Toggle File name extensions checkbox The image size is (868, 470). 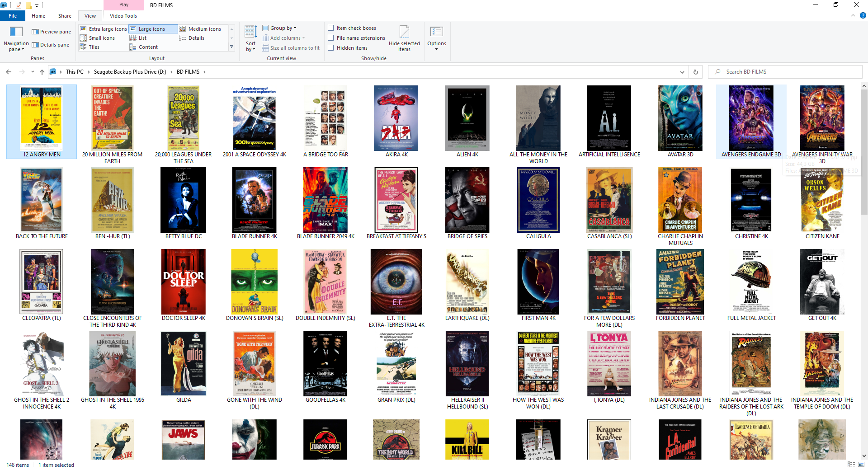331,38
